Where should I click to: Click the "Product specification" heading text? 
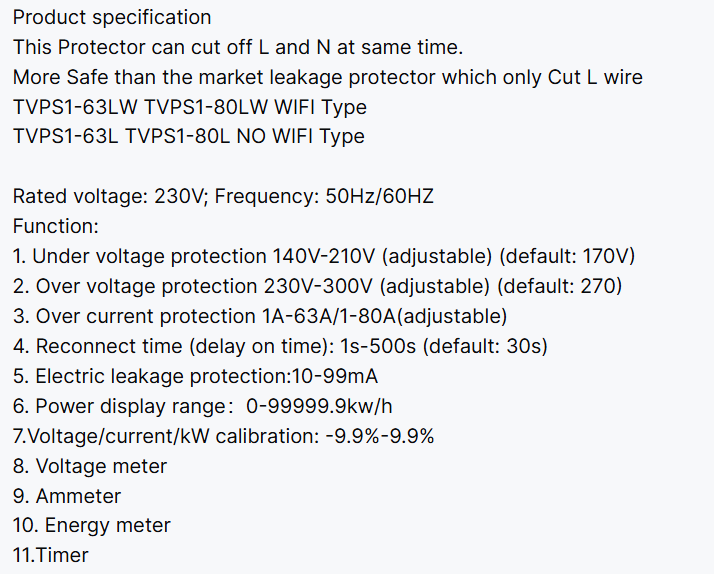click(x=112, y=18)
